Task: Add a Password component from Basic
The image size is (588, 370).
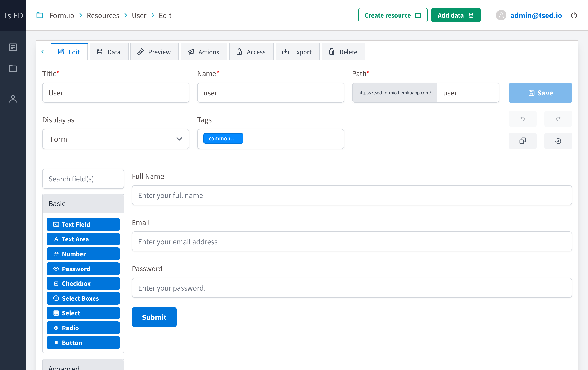Action: click(83, 269)
